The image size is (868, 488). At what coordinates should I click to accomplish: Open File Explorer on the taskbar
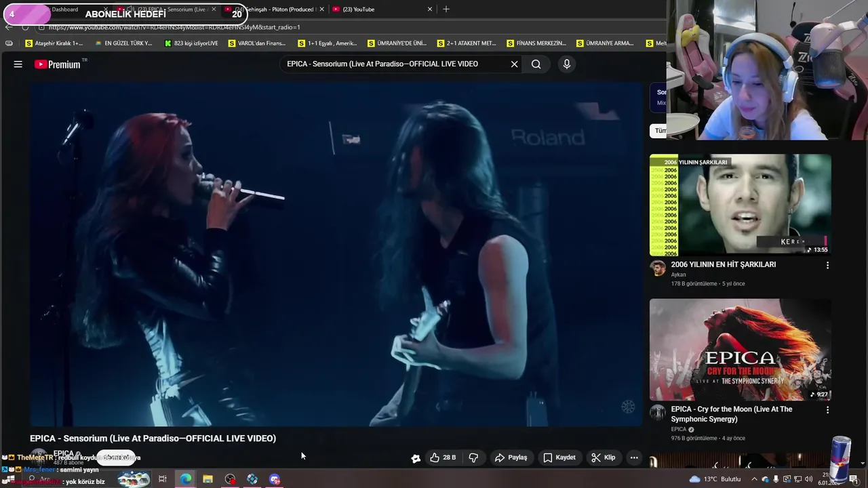[208, 479]
